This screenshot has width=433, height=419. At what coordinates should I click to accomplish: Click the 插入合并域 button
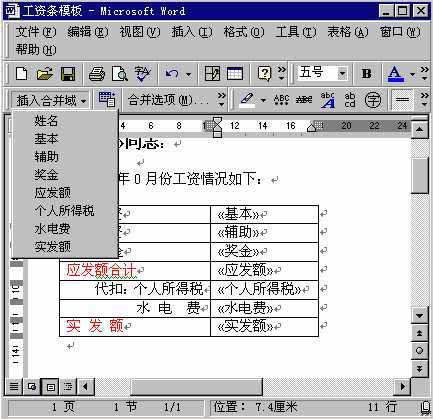50,100
